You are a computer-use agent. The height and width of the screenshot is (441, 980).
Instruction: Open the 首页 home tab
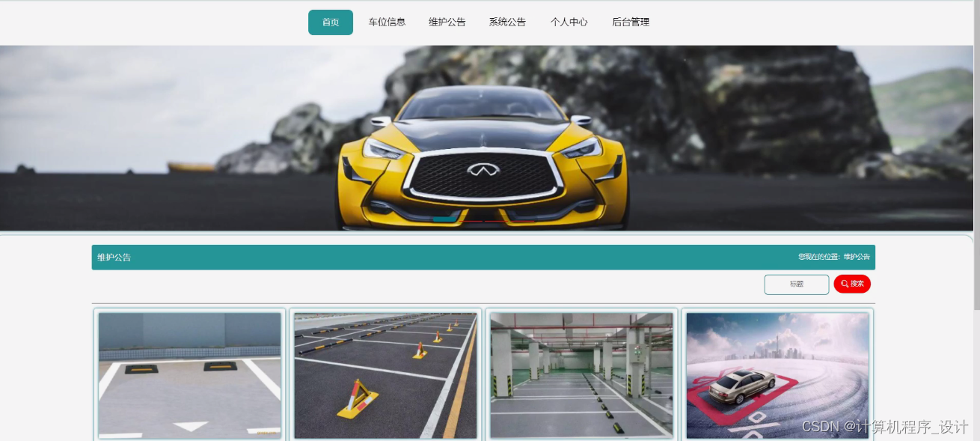point(331,22)
